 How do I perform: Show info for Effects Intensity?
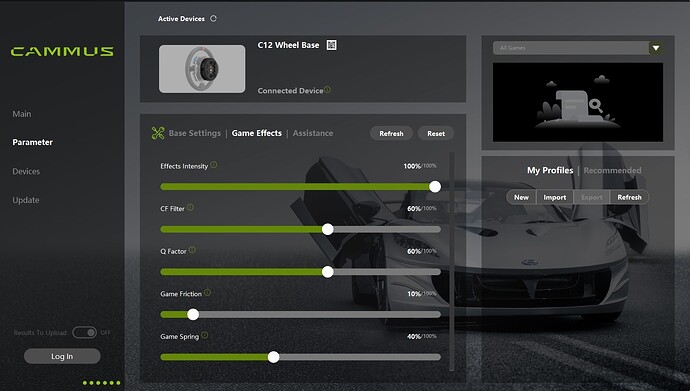click(x=213, y=165)
